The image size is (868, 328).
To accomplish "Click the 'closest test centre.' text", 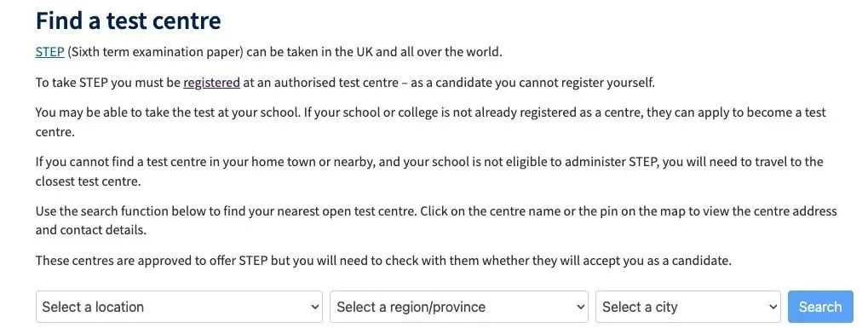I will [88, 181].
